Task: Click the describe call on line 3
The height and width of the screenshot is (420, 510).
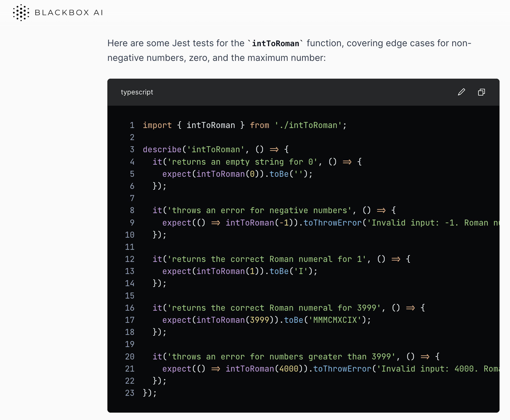Action: pyautogui.click(x=162, y=149)
